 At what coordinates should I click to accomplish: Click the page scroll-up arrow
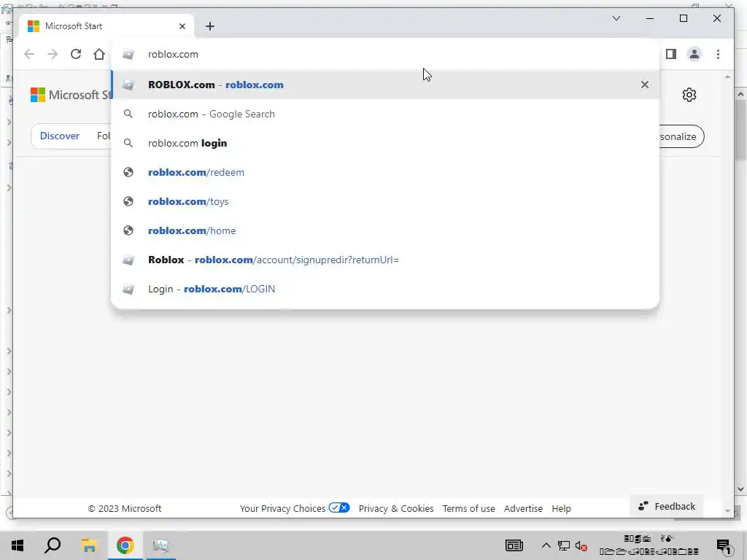tap(727, 77)
